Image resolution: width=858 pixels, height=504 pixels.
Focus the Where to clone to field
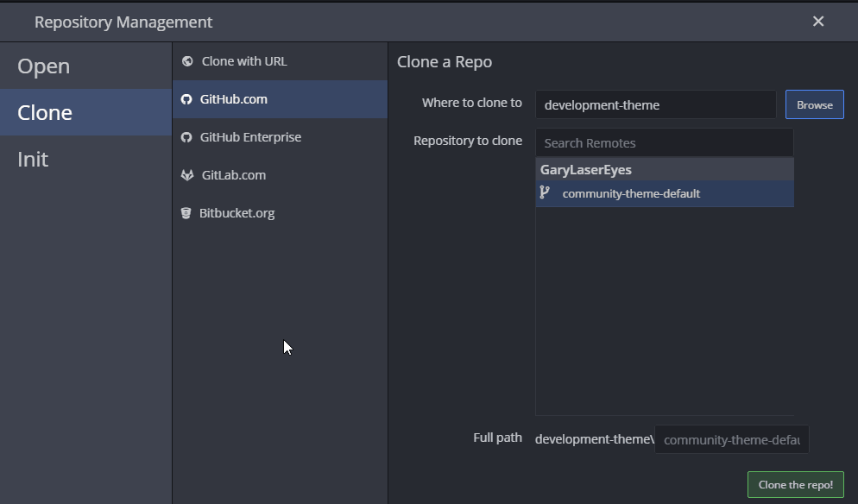click(x=655, y=104)
